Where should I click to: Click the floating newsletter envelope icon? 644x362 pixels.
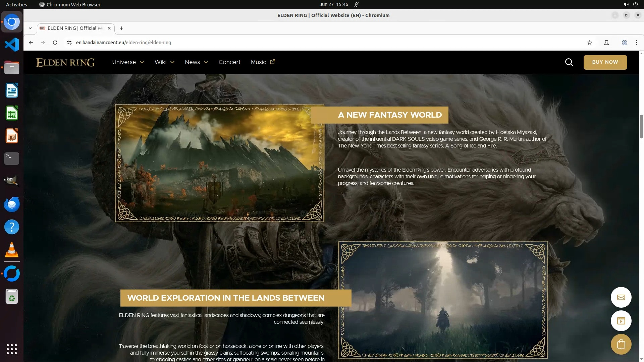coord(621,297)
